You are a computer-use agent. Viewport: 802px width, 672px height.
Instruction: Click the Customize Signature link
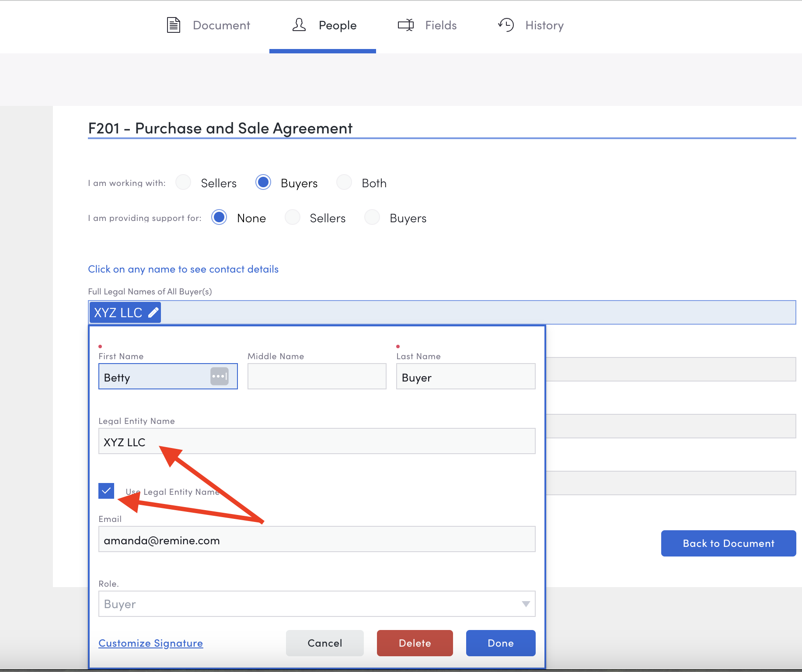(151, 643)
